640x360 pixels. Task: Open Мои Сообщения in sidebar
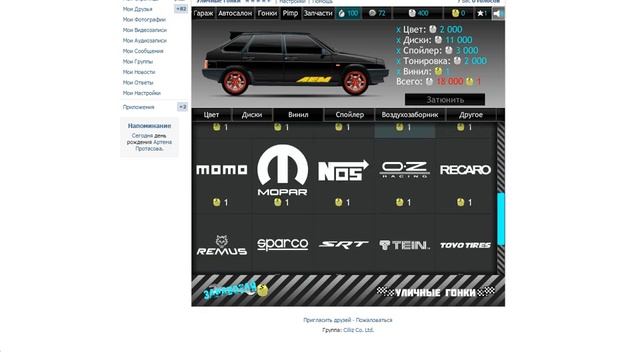click(143, 51)
